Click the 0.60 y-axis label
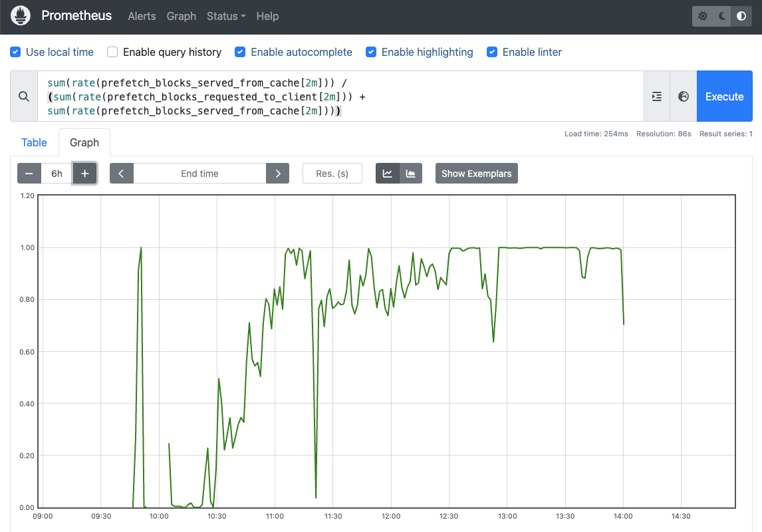The image size is (762, 532). 27,352
